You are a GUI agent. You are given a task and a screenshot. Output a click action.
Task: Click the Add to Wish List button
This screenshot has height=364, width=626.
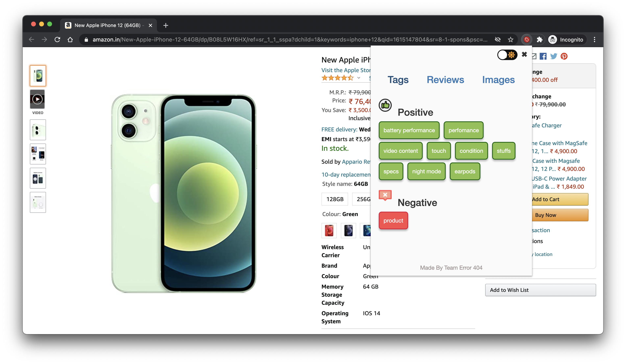[540, 290]
